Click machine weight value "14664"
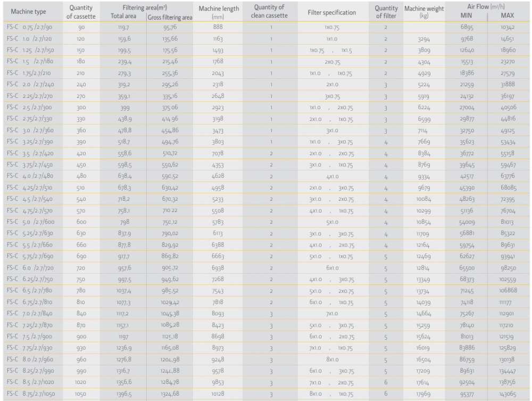Viewport: 532px width, 401px height. tap(423, 314)
